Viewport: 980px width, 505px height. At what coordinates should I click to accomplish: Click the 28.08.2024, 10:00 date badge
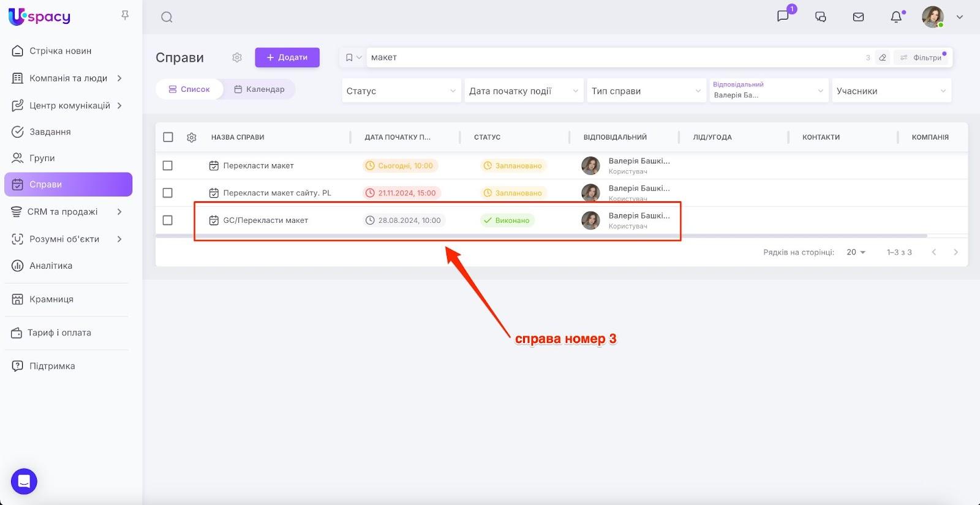click(404, 220)
